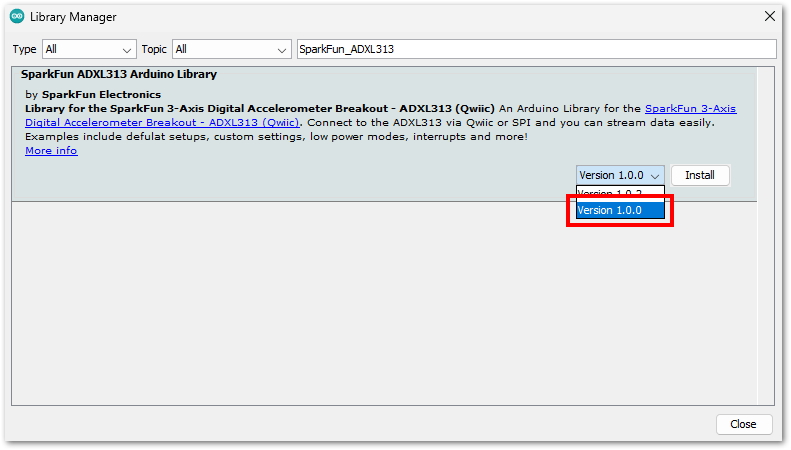Collapse the Version 1.0.0 combo box
Screen dimensions: 791x450
[620, 175]
